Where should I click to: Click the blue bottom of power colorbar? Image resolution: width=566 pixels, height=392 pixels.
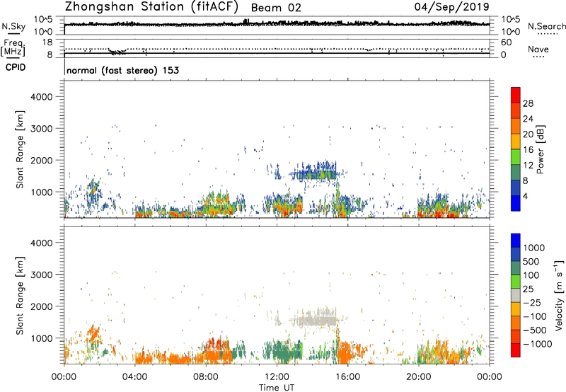(x=516, y=203)
